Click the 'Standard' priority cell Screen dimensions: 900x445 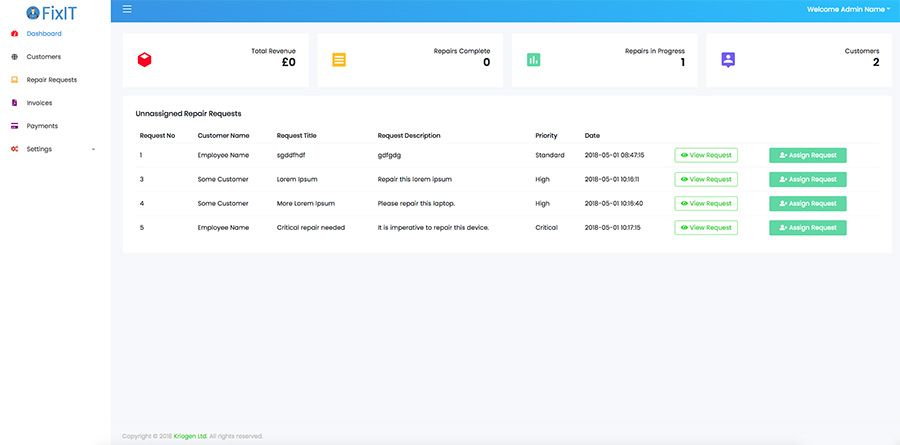(x=550, y=155)
